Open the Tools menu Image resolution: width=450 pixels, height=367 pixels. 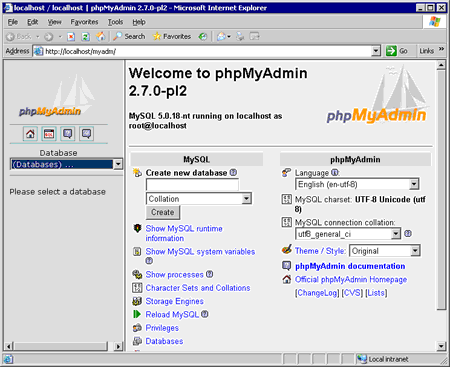click(115, 22)
